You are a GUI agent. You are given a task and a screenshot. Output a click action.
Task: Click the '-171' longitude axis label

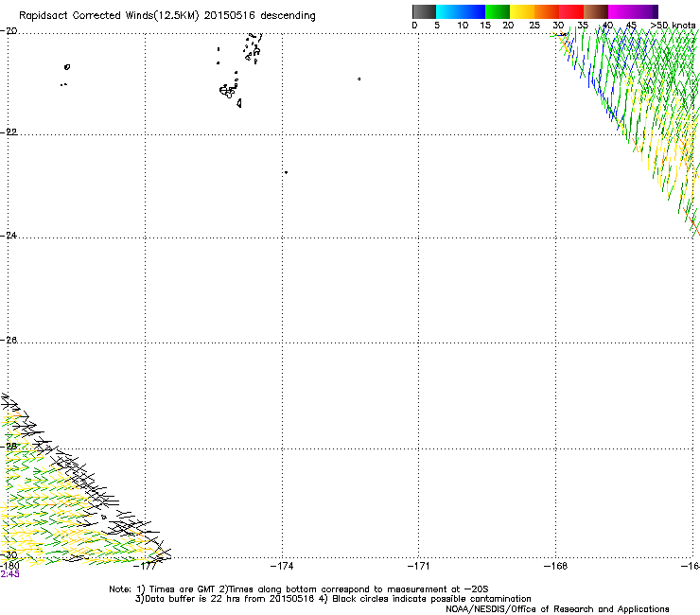418,567
